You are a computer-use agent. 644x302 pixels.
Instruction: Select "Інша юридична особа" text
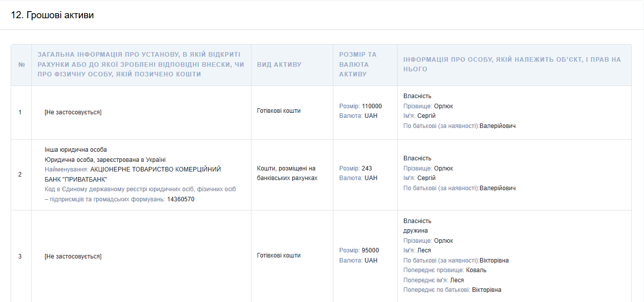pyautogui.click(x=76, y=150)
